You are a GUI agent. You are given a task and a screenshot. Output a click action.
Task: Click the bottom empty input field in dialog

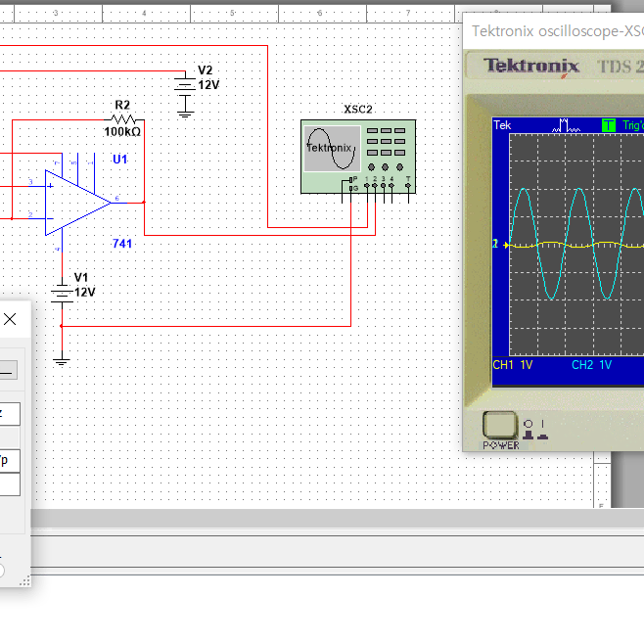pyautogui.click(x=10, y=484)
